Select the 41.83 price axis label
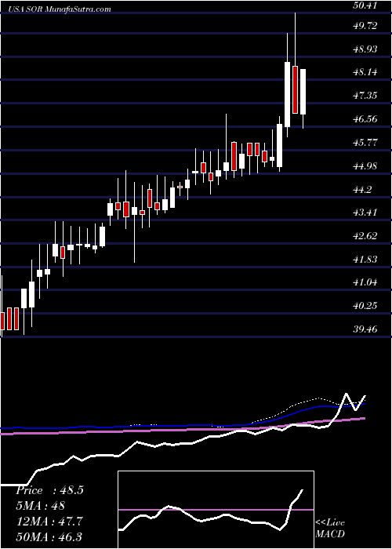The width and height of the screenshot is (392, 549). [365, 259]
